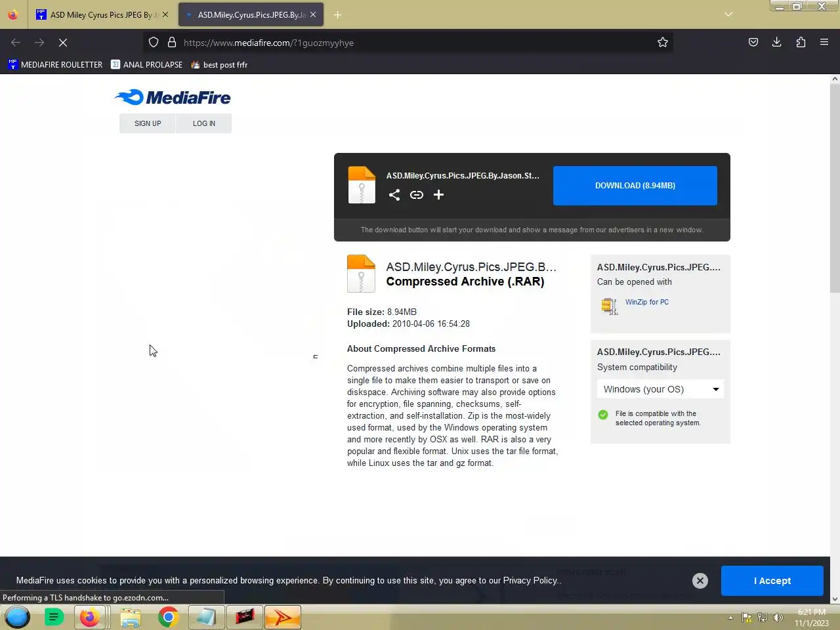Screen dimensions: 840x630
Task: Click the RAR file icon beside Compressed Archive
Action: tap(361, 274)
